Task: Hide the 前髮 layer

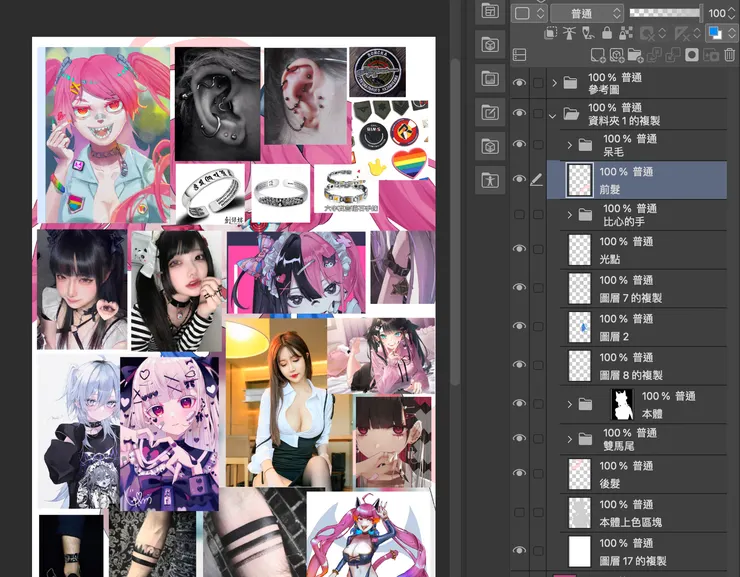Action: (x=519, y=179)
